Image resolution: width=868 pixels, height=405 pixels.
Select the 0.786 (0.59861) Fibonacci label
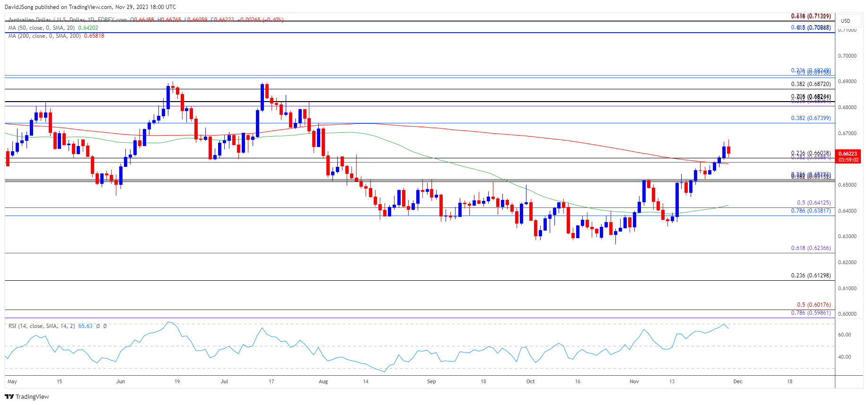point(811,313)
